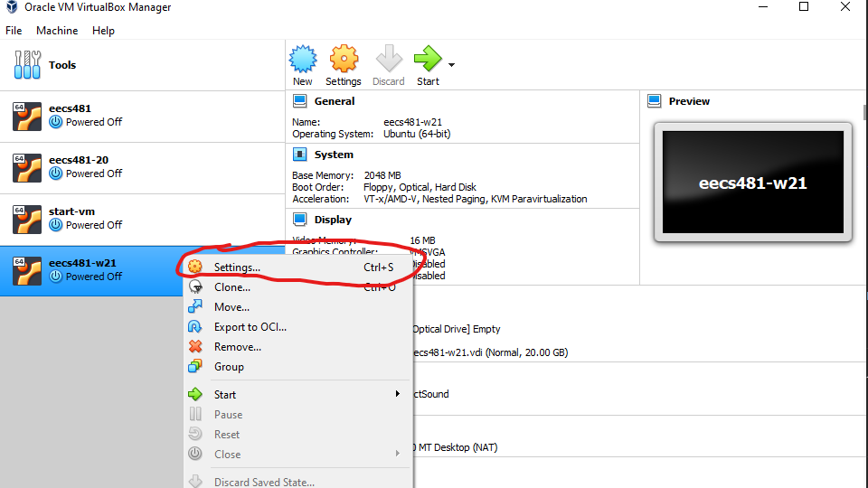
Task: Click the '[Optical Drive] Empty' storage entry
Action: coord(456,329)
